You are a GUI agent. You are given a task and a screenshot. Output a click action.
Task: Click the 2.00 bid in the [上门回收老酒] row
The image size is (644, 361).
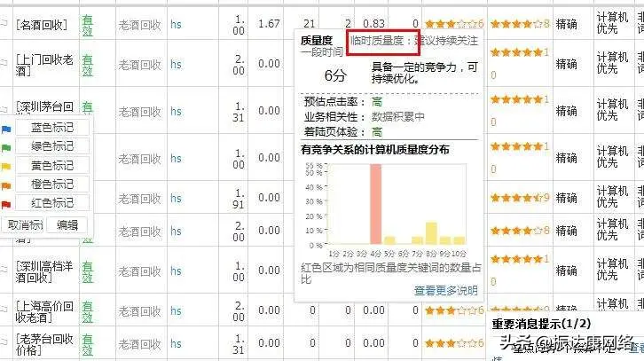(x=239, y=65)
